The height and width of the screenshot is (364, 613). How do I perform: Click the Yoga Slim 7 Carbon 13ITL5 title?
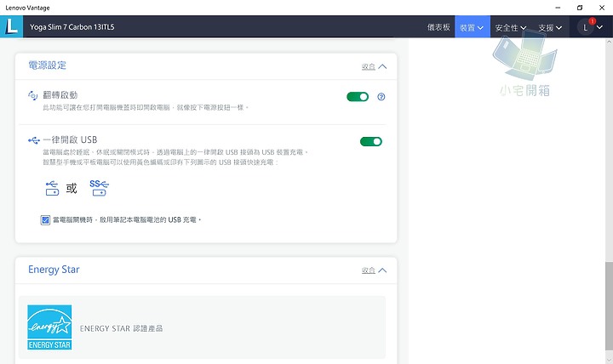[x=72, y=27]
